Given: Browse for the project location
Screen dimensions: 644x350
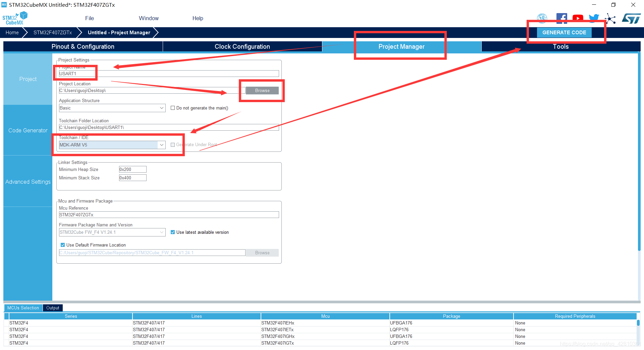Looking at the screenshot, I should (262, 90).
